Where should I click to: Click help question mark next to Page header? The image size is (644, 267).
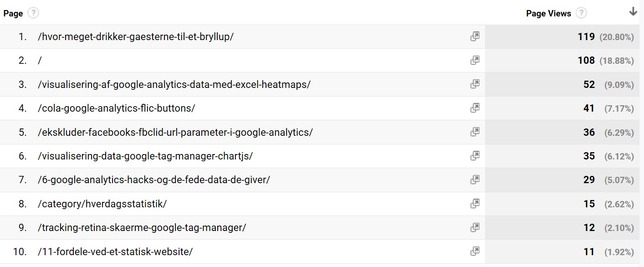[x=33, y=13]
